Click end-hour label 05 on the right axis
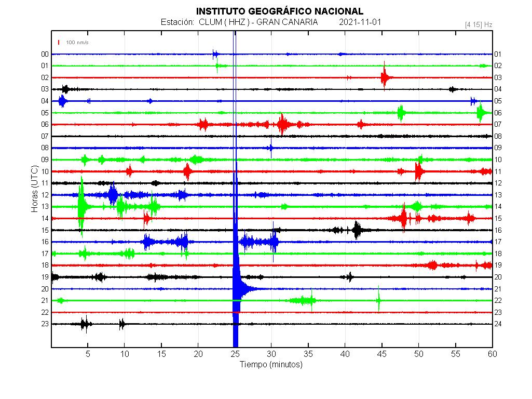Image resolution: width=532 pixels, height=399 pixels. click(498, 101)
